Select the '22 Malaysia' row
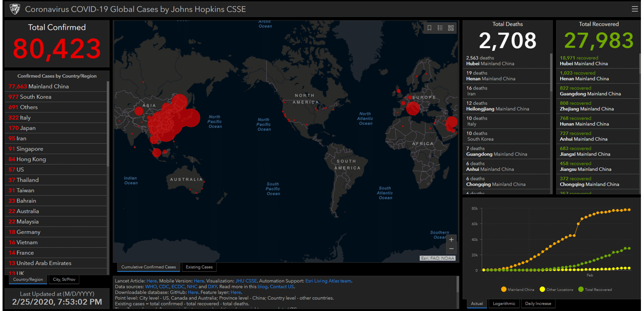 pyautogui.click(x=56, y=221)
